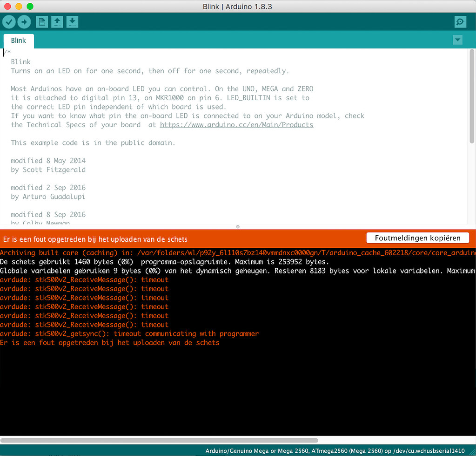Select the Blink sketch tab
476x456 pixels.
19,41
